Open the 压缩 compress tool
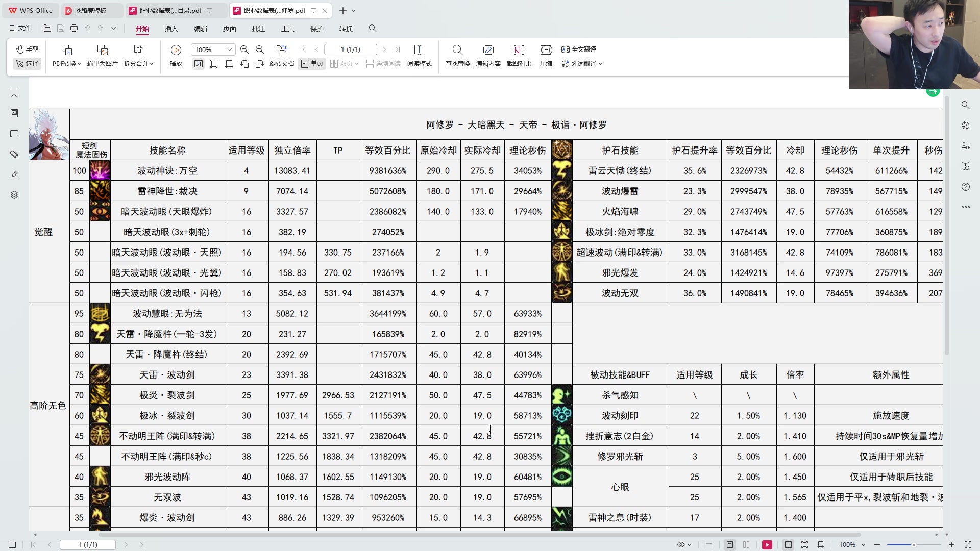Viewport: 980px width, 551px height. (x=546, y=55)
